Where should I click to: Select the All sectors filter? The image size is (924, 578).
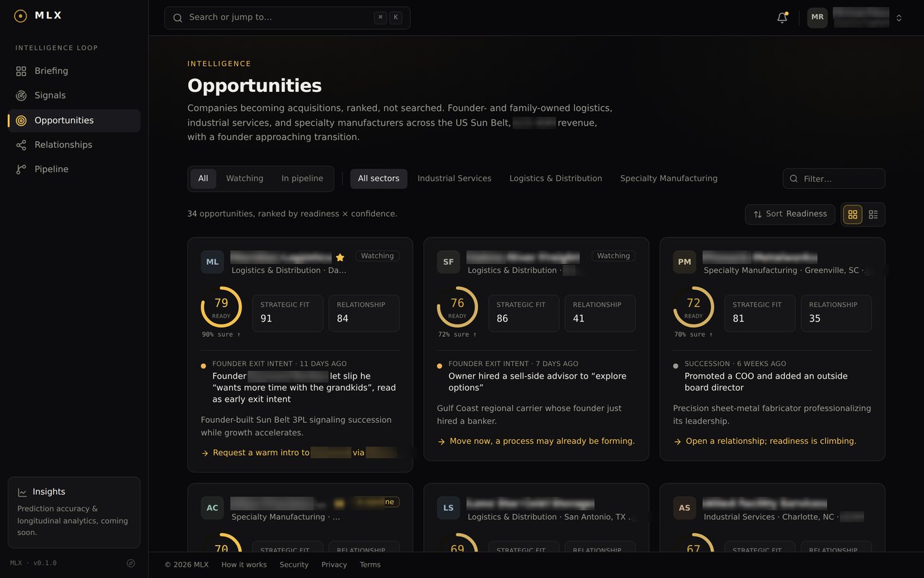[379, 179]
